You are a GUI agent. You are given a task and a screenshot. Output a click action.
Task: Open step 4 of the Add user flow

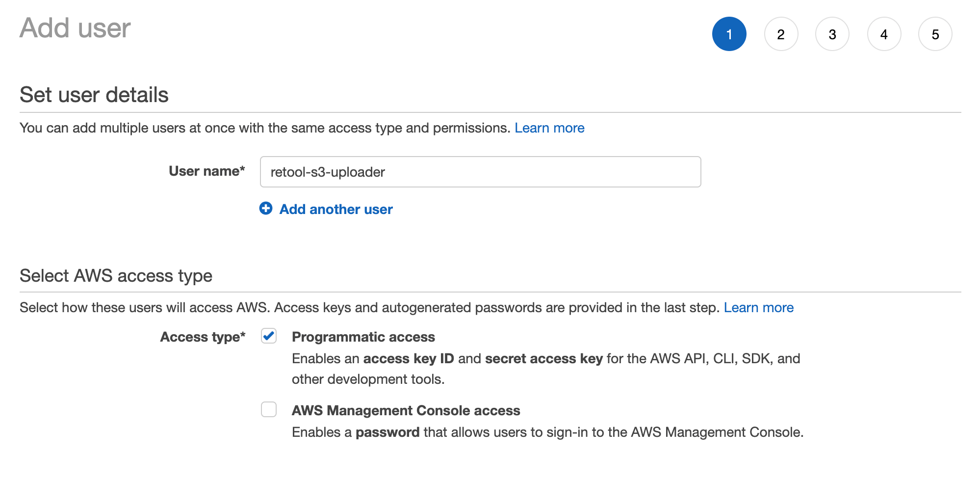click(884, 34)
